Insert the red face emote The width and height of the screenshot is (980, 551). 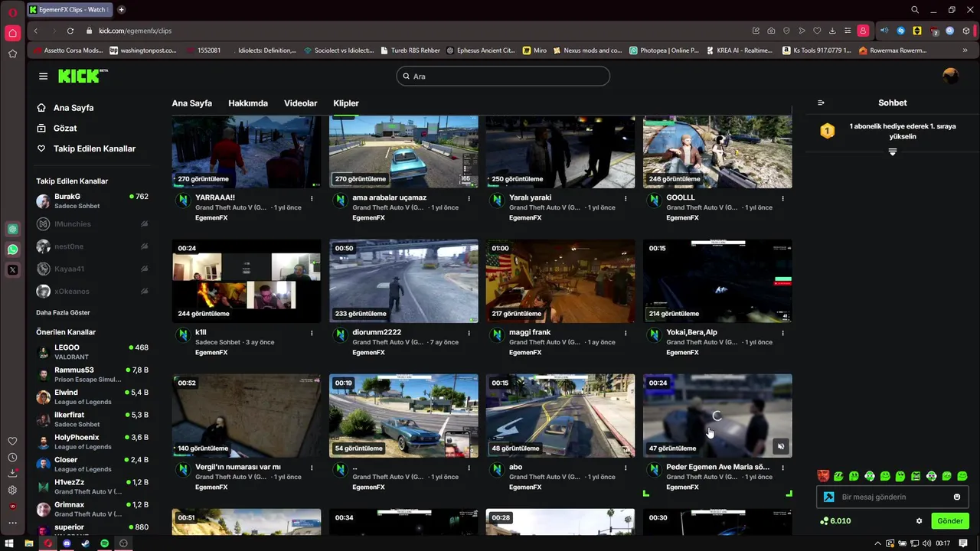823,476
